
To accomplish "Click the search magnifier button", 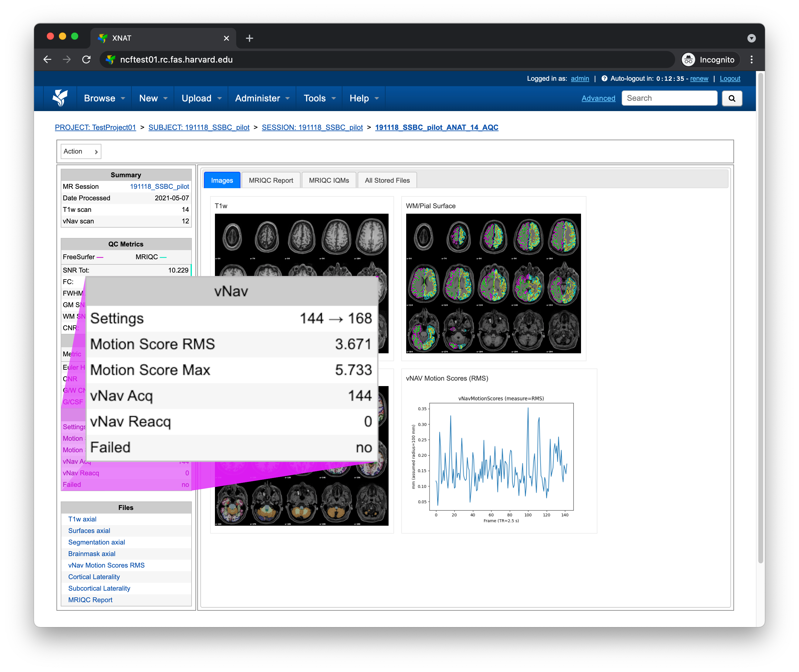I will [732, 98].
